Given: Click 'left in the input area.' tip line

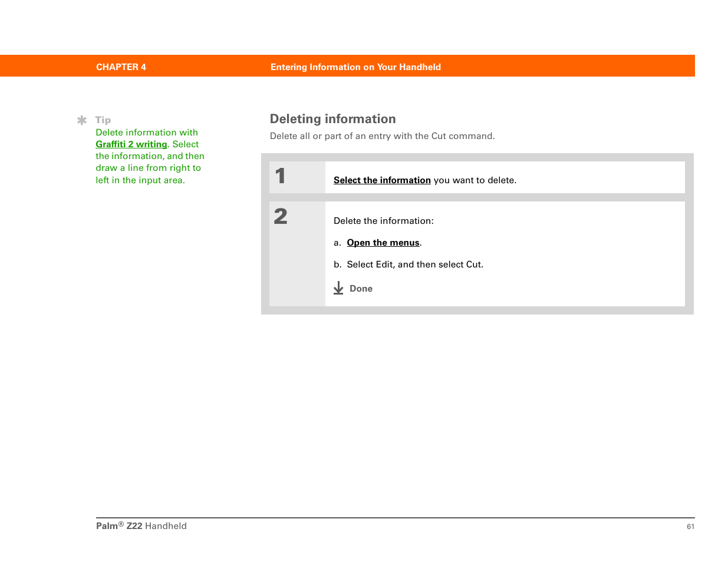Looking at the screenshot, I should (140, 180).
